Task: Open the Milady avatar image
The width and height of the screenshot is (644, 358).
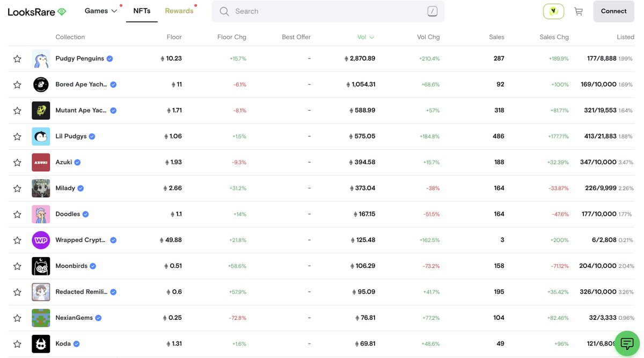Action: coord(41,188)
